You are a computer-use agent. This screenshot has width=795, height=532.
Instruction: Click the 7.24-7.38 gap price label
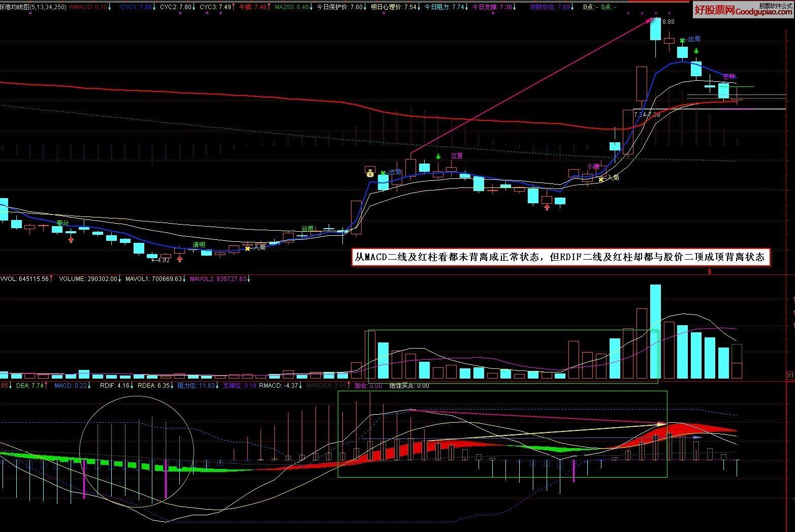[647, 115]
